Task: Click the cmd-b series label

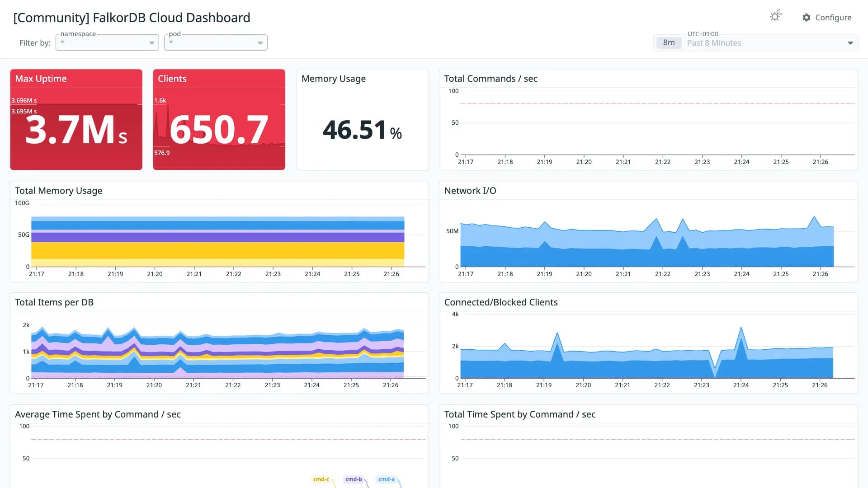Action: tap(354, 479)
